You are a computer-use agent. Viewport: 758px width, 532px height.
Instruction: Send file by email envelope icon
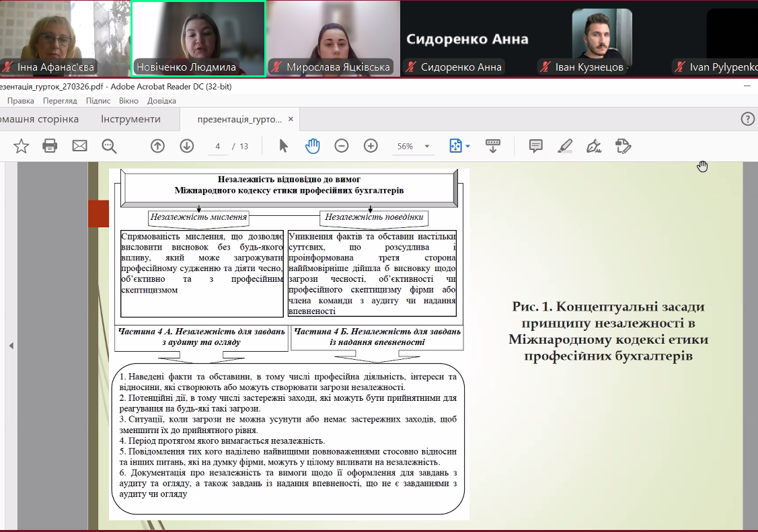pyautogui.click(x=80, y=146)
